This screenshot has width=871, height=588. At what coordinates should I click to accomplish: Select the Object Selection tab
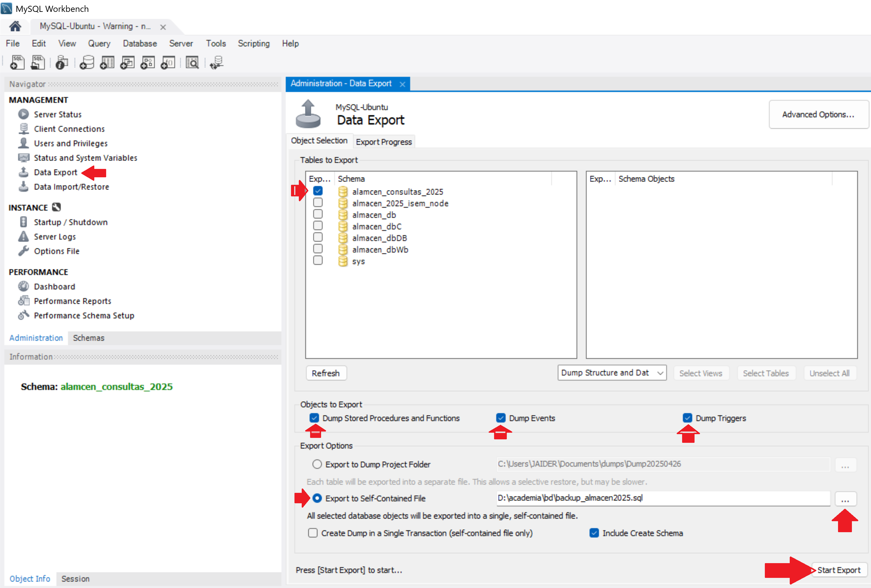pyautogui.click(x=319, y=141)
